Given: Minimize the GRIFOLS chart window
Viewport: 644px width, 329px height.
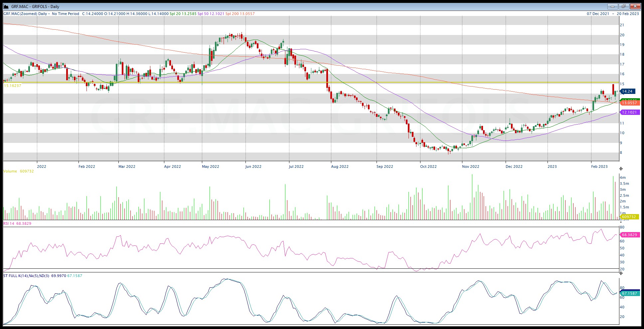Looking at the screenshot, I should tap(613, 6).
